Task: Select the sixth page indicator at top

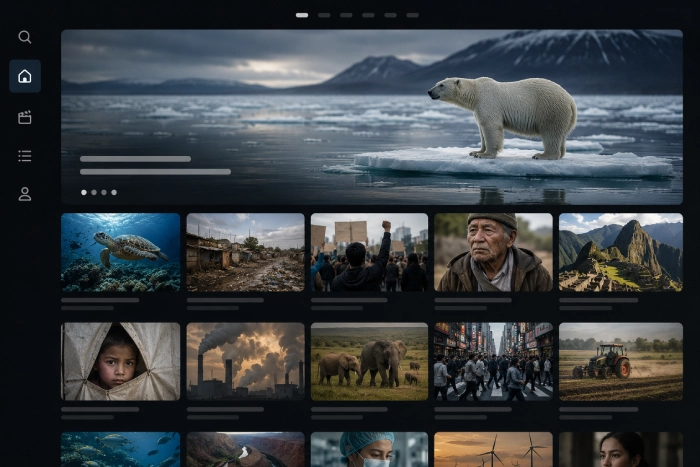Action: point(412,15)
